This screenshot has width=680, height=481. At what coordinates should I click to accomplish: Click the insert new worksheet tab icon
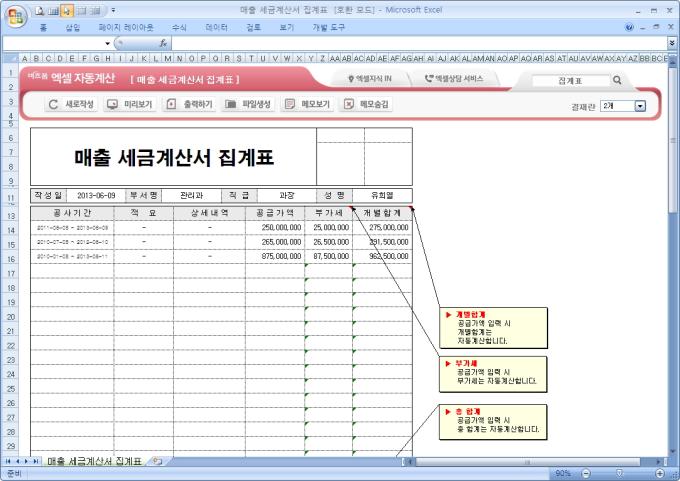click(157, 461)
